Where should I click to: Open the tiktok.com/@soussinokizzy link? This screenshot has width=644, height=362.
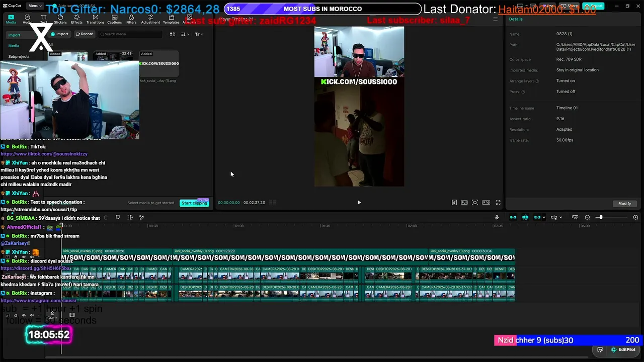(44, 154)
